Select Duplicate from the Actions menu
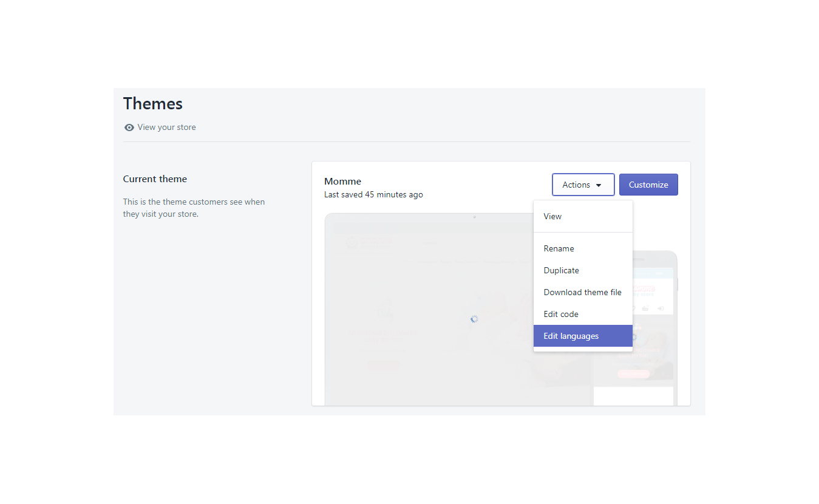This screenshot has height=504, width=819. [561, 270]
